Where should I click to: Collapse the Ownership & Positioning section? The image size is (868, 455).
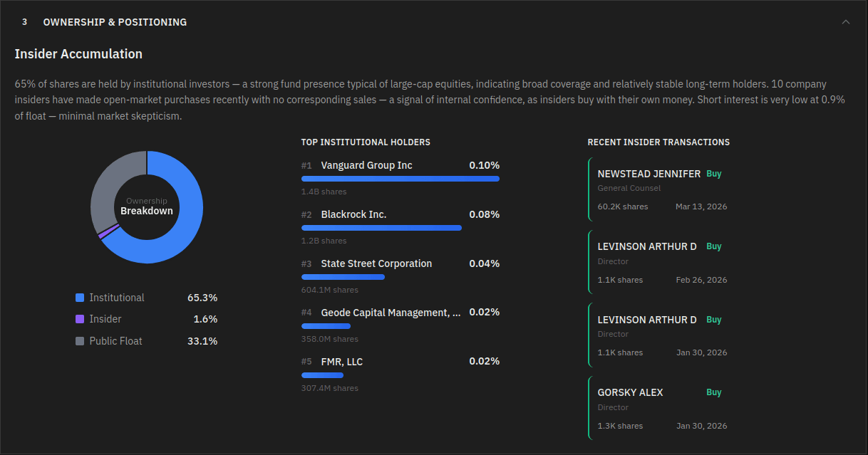845,22
